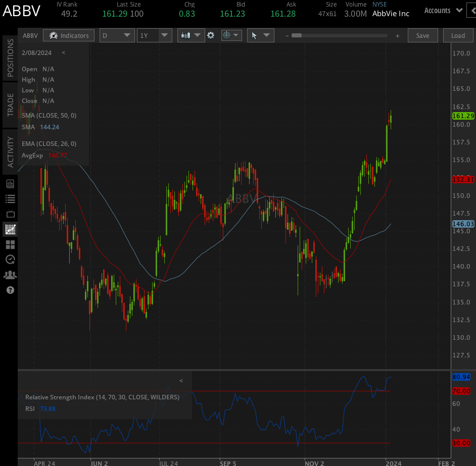Viewport: 476px width, 466px height.
Task: Open the D timeframe dropdown
Action: (117, 35)
